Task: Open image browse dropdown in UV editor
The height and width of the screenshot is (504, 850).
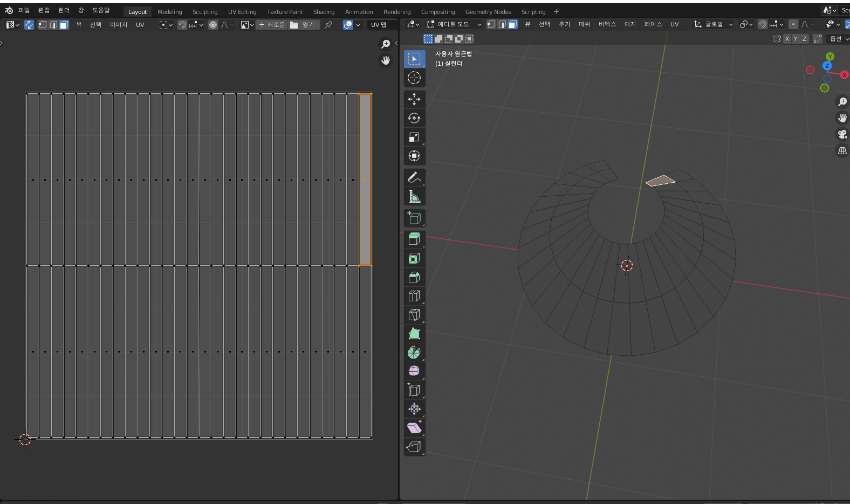Action: point(247,25)
